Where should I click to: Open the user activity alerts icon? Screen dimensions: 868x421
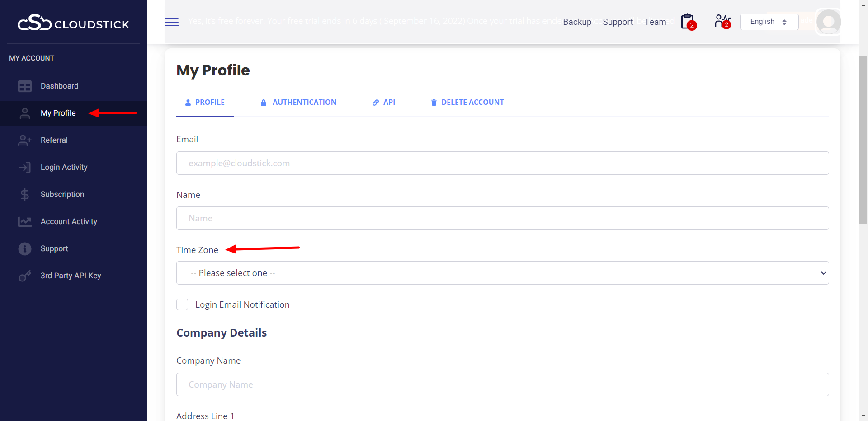click(x=722, y=22)
